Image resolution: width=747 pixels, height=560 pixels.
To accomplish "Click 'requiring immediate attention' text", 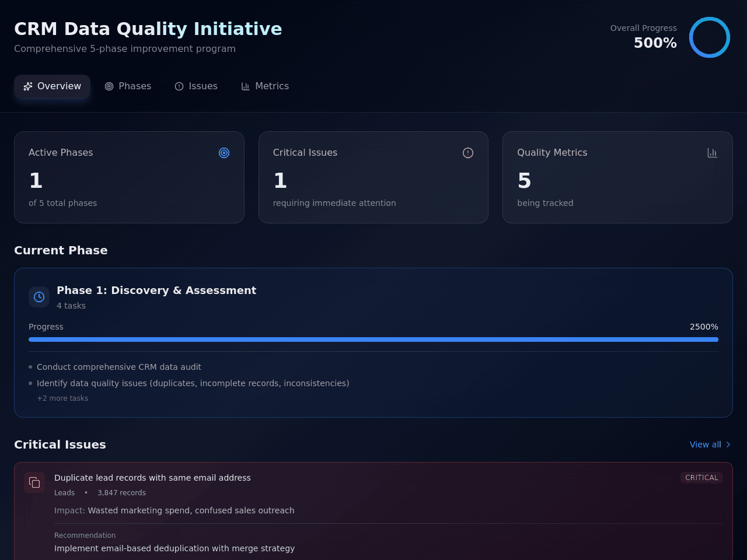I will click(334, 203).
